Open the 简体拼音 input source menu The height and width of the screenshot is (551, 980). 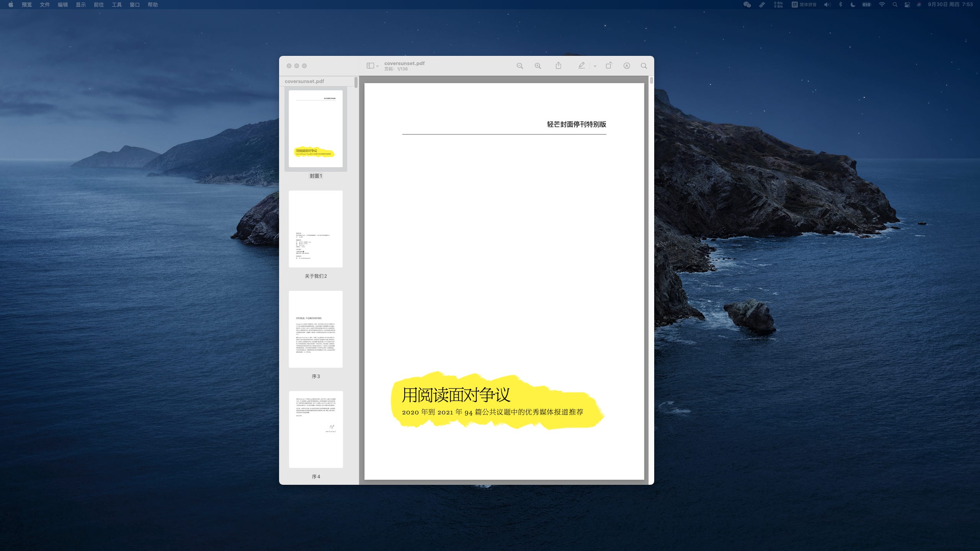point(804,5)
